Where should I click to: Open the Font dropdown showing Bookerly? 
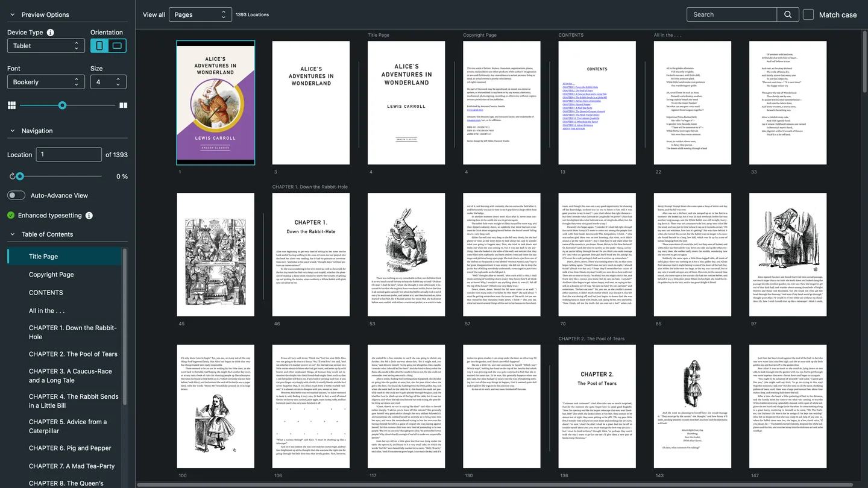(46, 82)
